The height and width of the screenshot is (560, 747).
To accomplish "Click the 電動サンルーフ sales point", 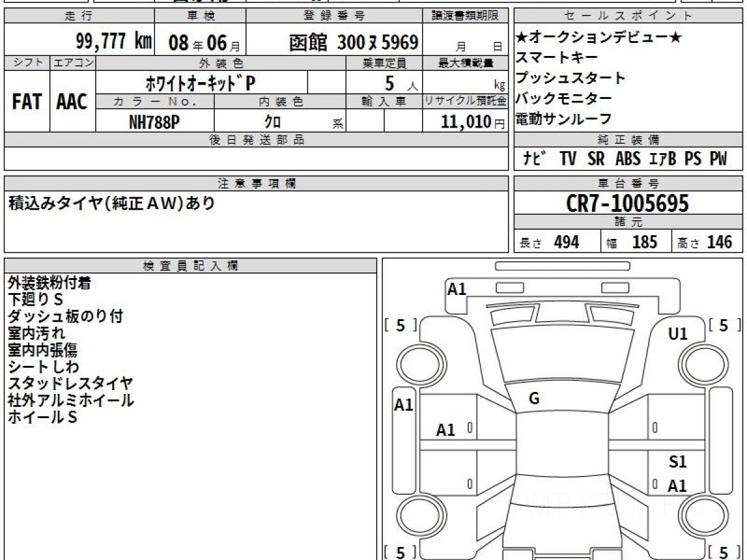I will pyautogui.click(x=564, y=118).
